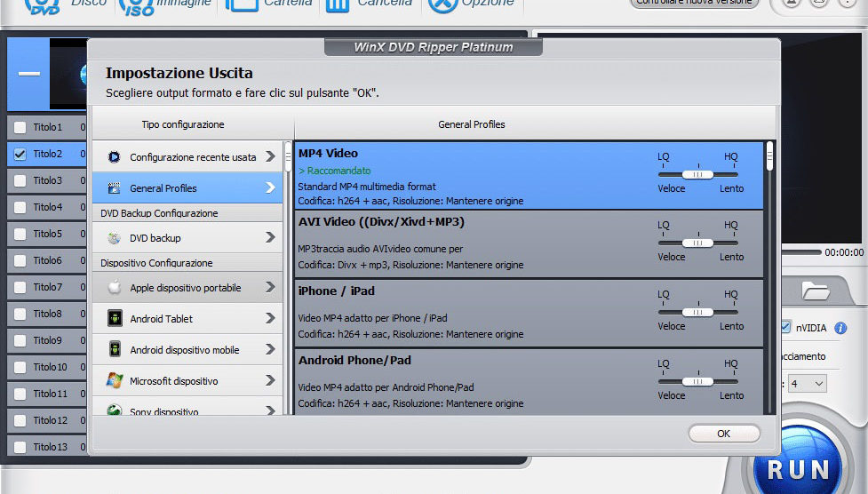The width and height of the screenshot is (868, 494).
Task: Click Microsoft dispositivo Windows icon
Action: coord(115,380)
